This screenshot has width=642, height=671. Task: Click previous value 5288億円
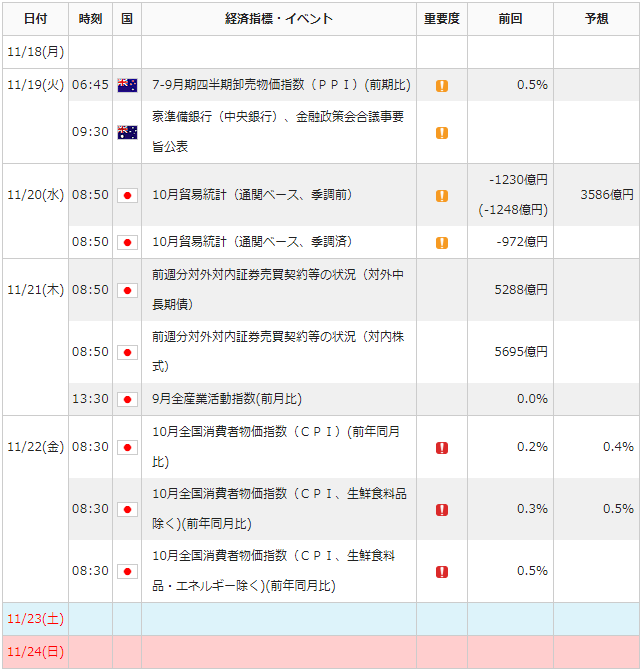click(521, 290)
